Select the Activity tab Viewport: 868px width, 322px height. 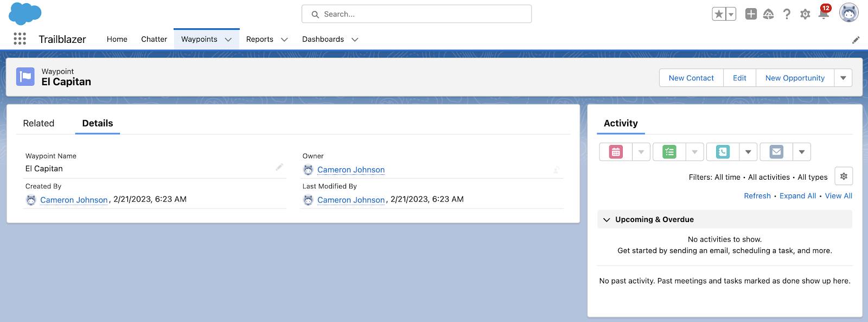(621, 123)
